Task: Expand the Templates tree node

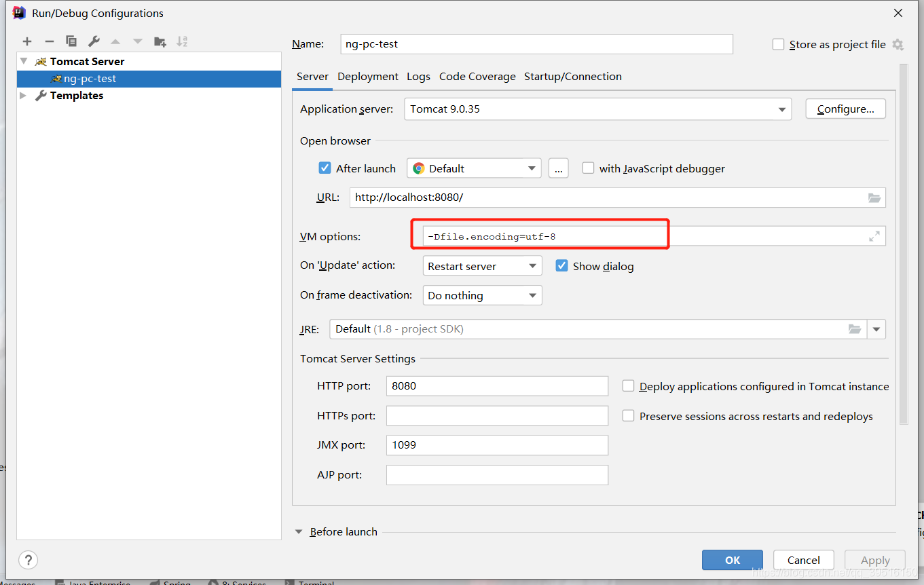Action: pyautogui.click(x=23, y=96)
